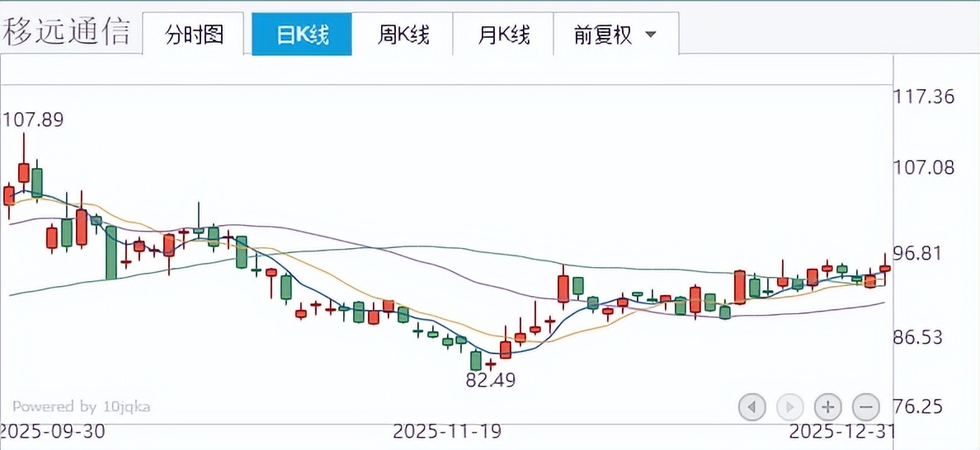This screenshot has height=450, width=980.
Task: Click the Powered by 10jqka watermark
Action: (81, 406)
